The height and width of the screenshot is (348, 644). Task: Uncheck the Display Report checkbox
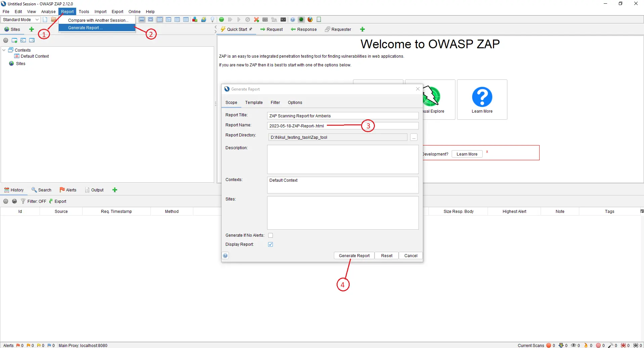click(270, 244)
